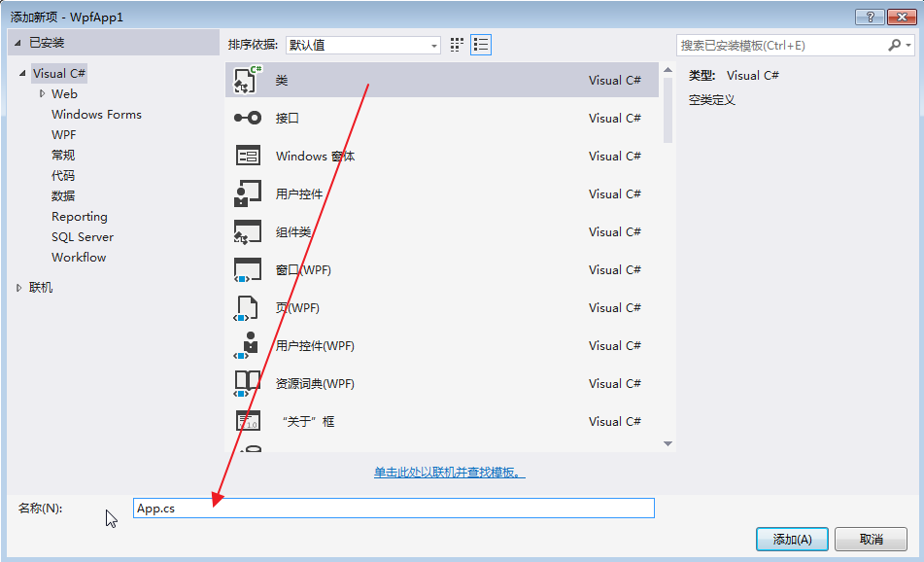Select the 类 (Class) template icon
Screen dimensions: 924x562
(x=248, y=81)
